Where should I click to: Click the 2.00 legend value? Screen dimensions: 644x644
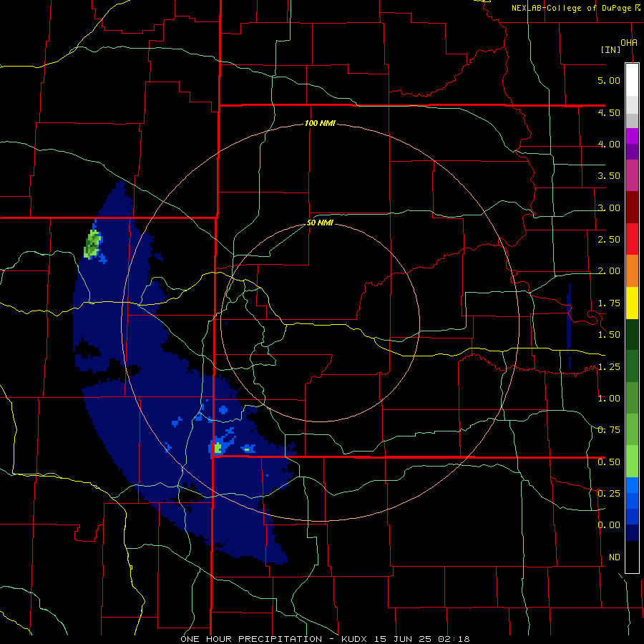(x=609, y=271)
